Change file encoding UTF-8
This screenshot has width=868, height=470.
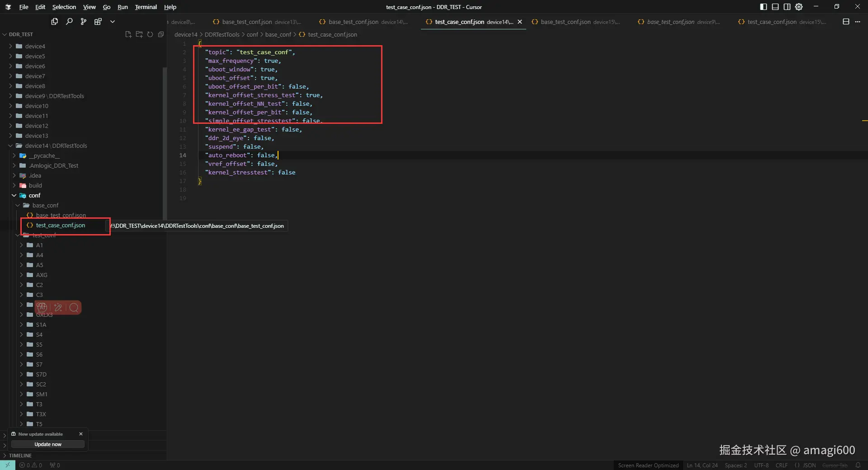click(761, 465)
